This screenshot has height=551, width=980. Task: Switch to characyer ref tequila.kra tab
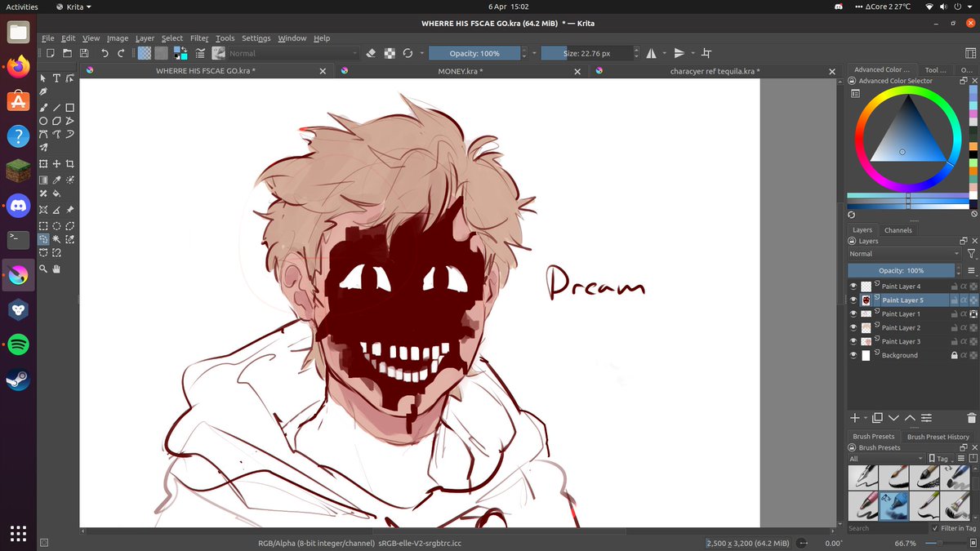coord(715,71)
